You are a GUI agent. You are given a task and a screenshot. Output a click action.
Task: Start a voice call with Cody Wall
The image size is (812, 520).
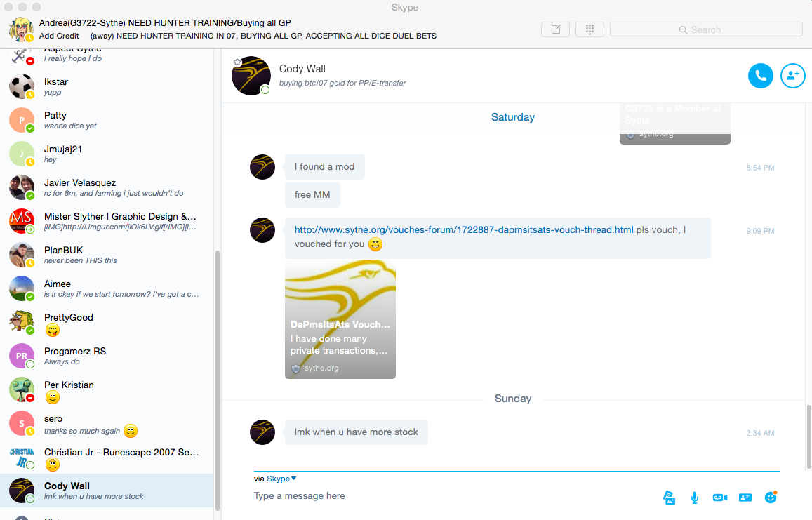tap(760, 76)
